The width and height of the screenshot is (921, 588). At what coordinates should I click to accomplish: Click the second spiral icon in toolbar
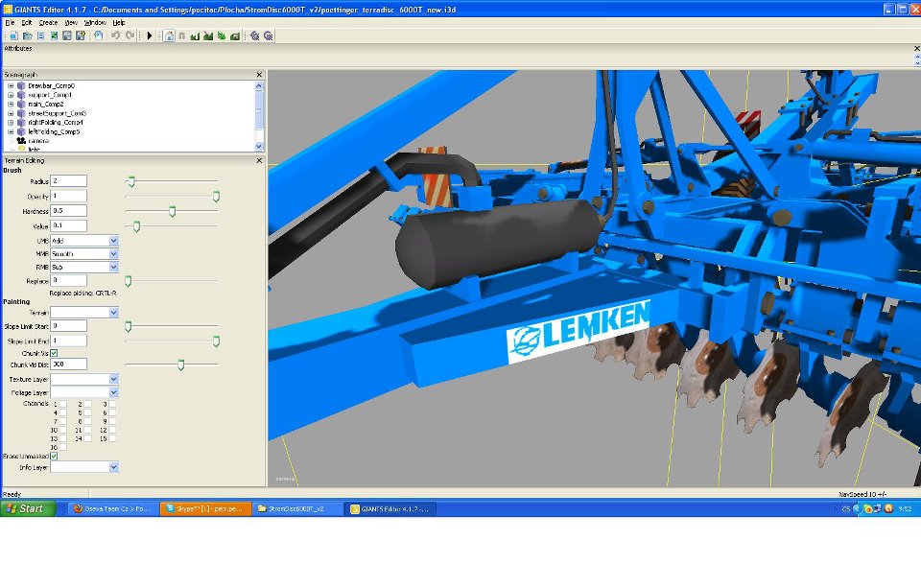pos(269,35)
